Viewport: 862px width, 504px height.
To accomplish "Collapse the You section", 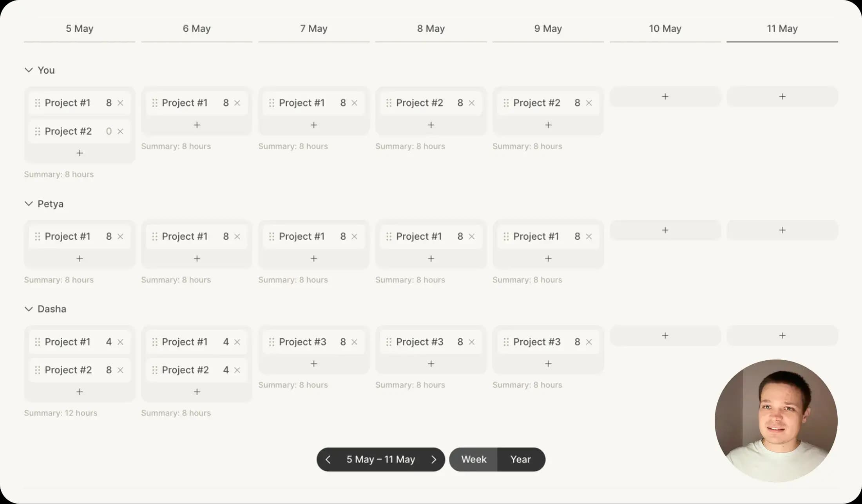I will pos(28,70).
